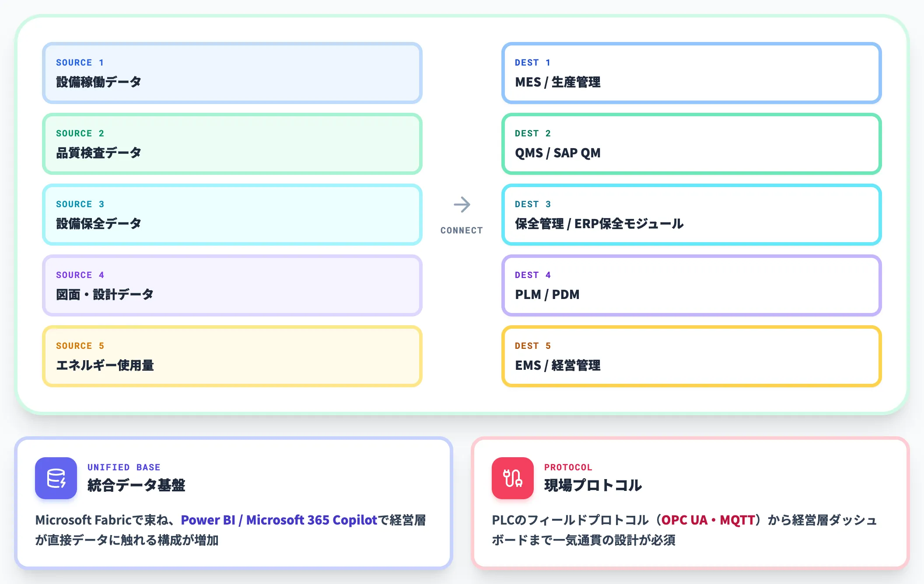Click the red PROTOCOL label
The height and width of the screenshot is (584, 924).
pos(568,467)
